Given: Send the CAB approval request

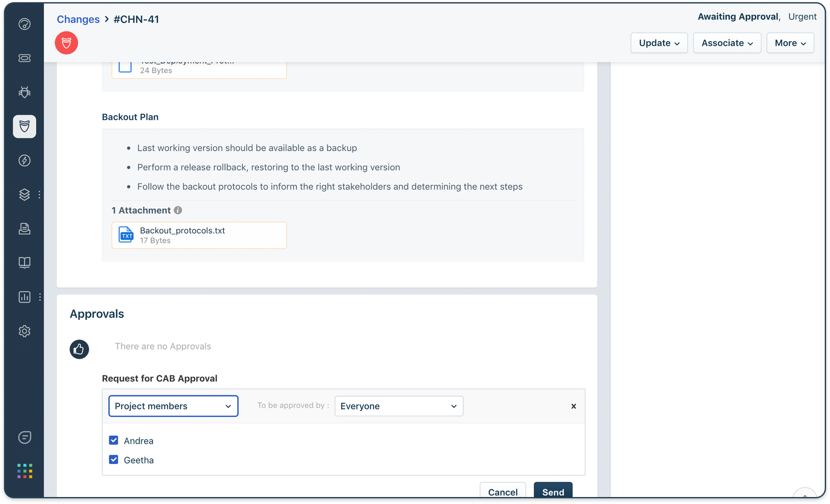Looking at the screenshot, I should click(552, 492).
